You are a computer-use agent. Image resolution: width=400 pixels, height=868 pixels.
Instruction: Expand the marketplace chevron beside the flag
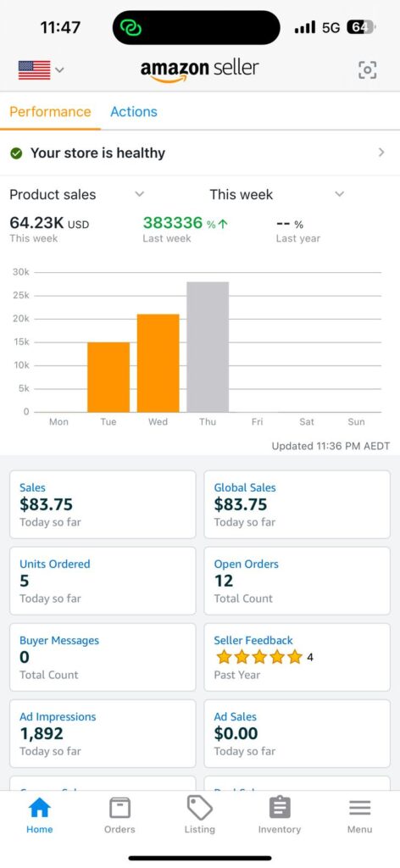59,70
